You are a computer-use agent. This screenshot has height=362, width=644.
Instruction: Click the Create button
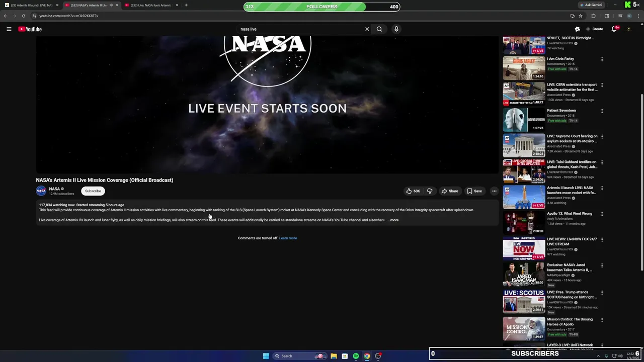[594, 29]
